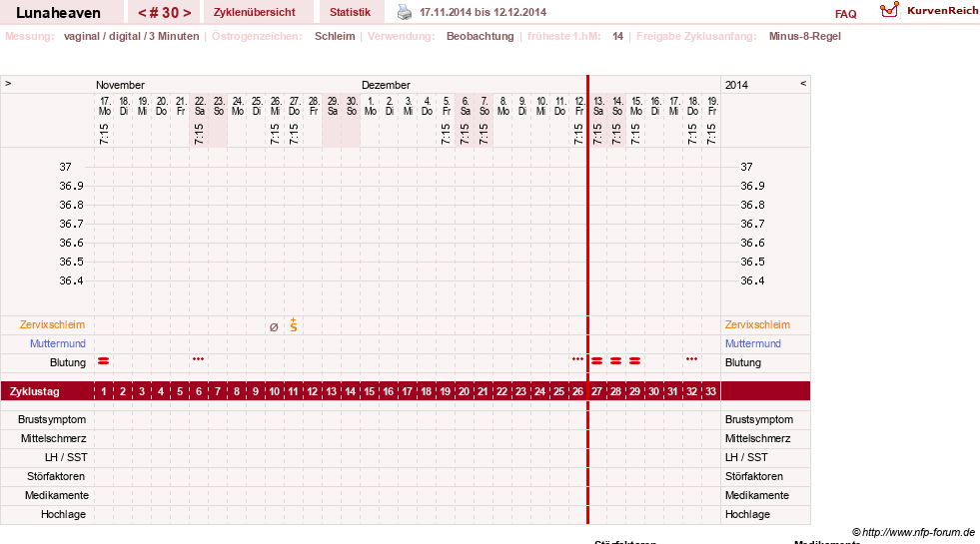The width and height of the screenshot is (980, 544).
Task: Click the left Zervixschleim label
Action: (x=52, y=324)
